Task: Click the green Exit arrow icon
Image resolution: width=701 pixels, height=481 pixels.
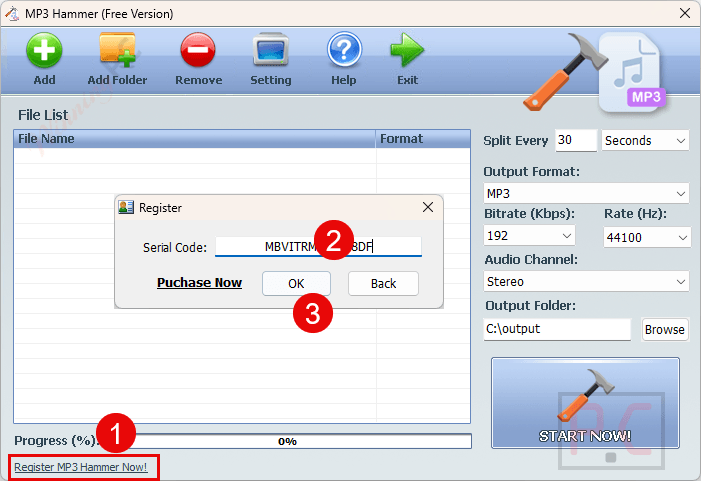Action: (x=407, y=50)
